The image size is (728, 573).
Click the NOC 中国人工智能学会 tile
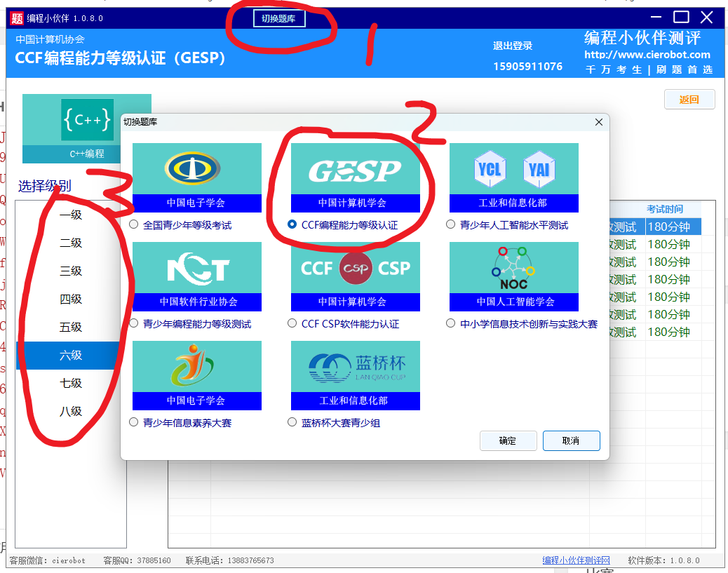(x=513, y=276)
